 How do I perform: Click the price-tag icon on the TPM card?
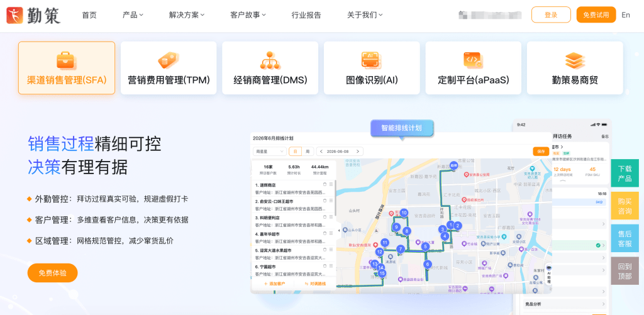(x=169, y=60)
